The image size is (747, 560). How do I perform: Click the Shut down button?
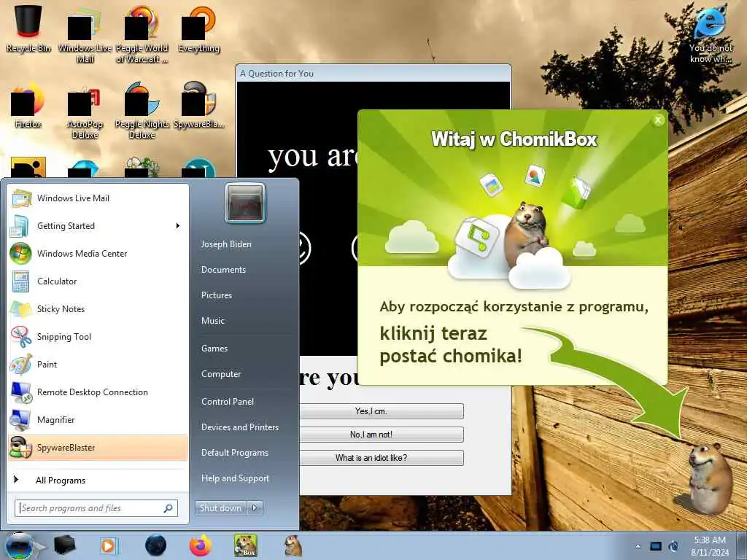coord(221,508)
